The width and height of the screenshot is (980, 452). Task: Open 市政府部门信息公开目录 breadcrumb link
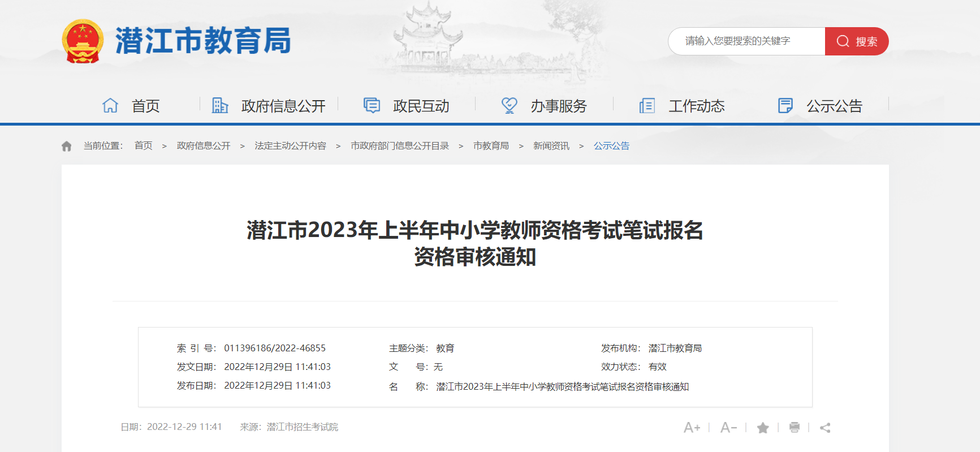(400, 146)
